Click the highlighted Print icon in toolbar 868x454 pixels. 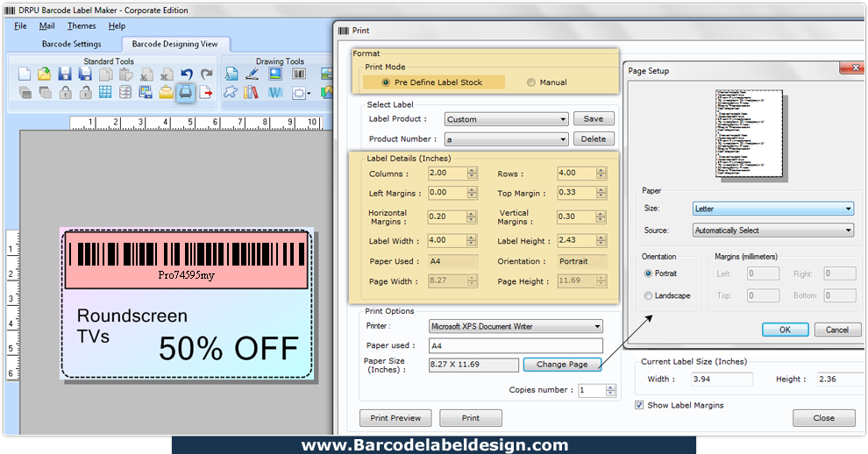coord(186,92)
